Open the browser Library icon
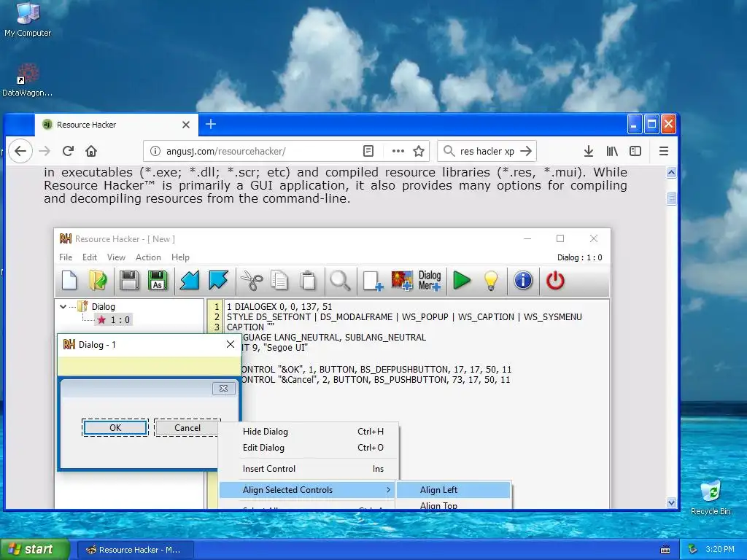The height and width of the screenshot is (560, 747). (x=612, y=151)
